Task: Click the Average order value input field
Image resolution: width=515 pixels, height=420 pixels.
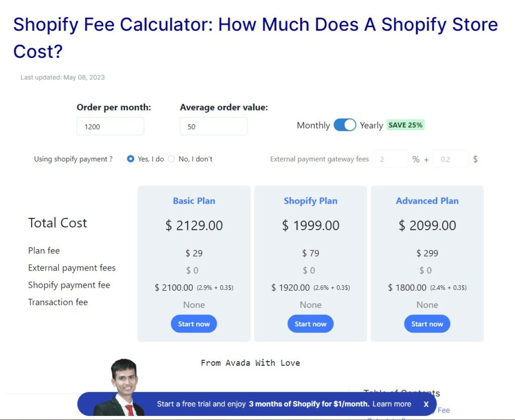Action: pos(214,126)
